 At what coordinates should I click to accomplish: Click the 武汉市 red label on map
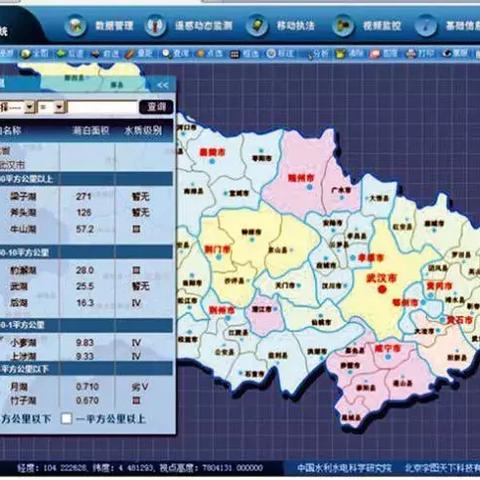pyautogui.click(x=381, y=278)
